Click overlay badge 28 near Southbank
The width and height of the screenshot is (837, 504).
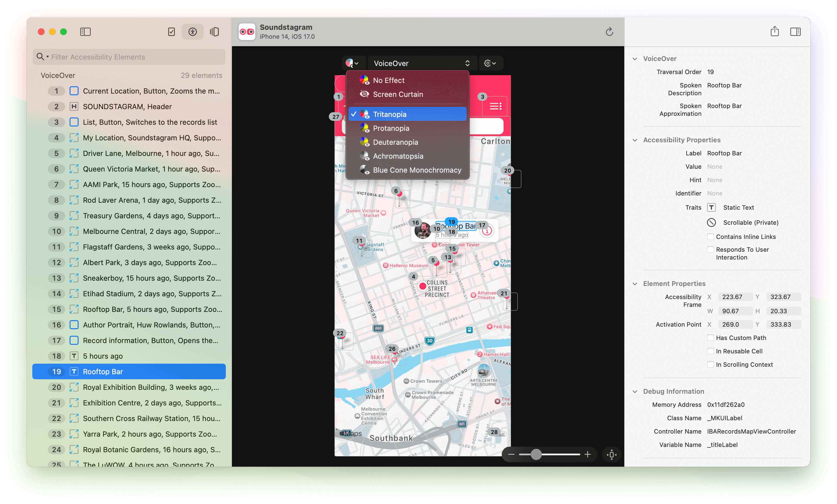pos(494,432)
